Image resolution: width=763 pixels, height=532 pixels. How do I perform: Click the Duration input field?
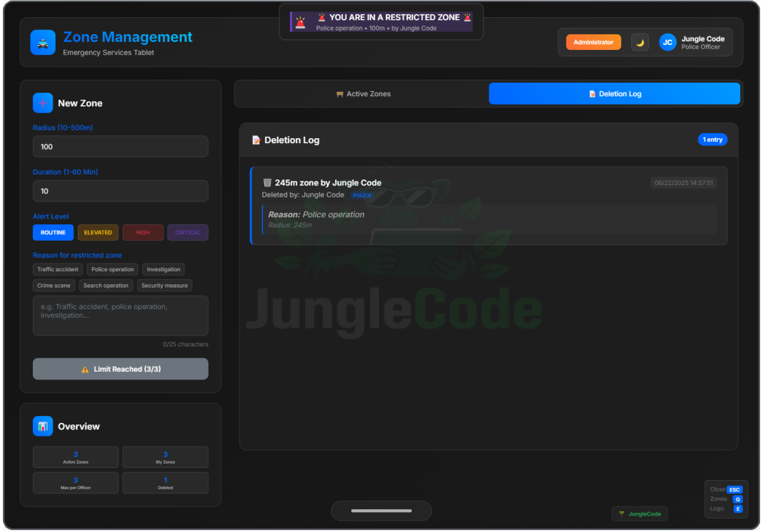pyautogui.click(x=120, y=191)
